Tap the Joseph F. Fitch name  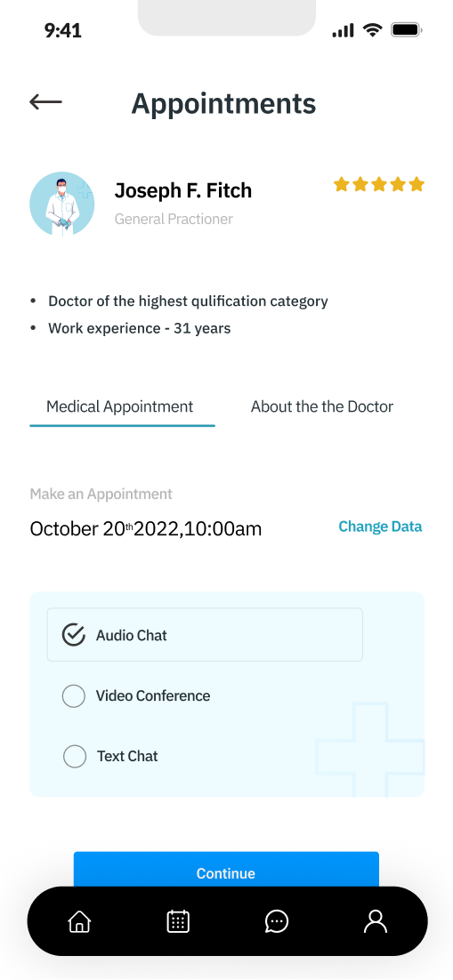(x=182, y=190)
